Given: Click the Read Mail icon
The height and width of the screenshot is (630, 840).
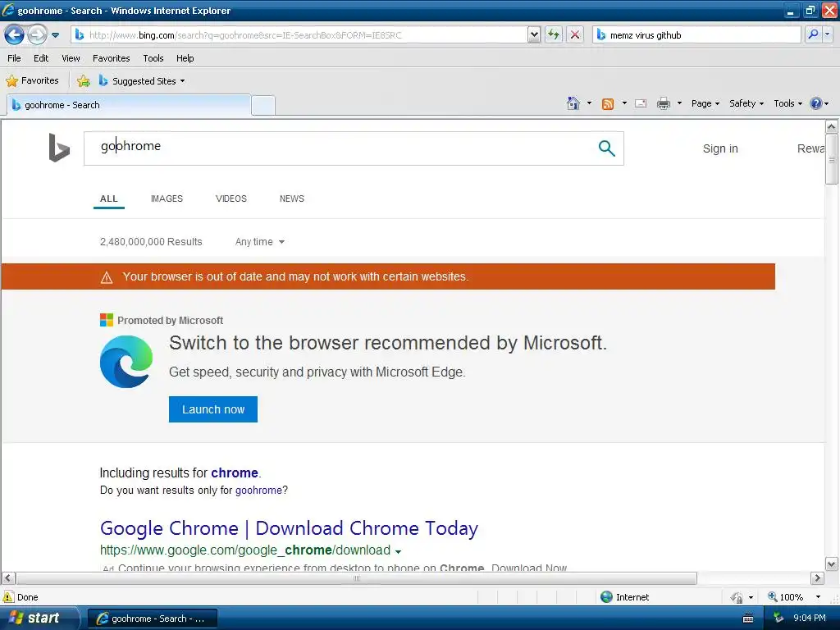Looking at the screenshot, I should coord(641,103).
